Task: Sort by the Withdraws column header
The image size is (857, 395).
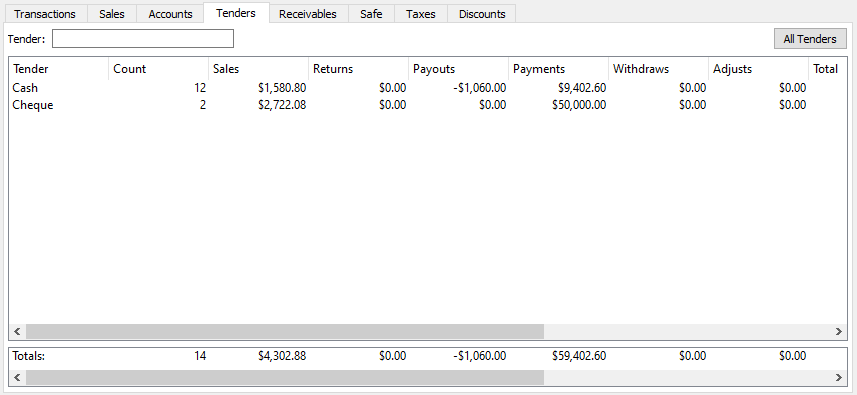Action: coord(658,69)
